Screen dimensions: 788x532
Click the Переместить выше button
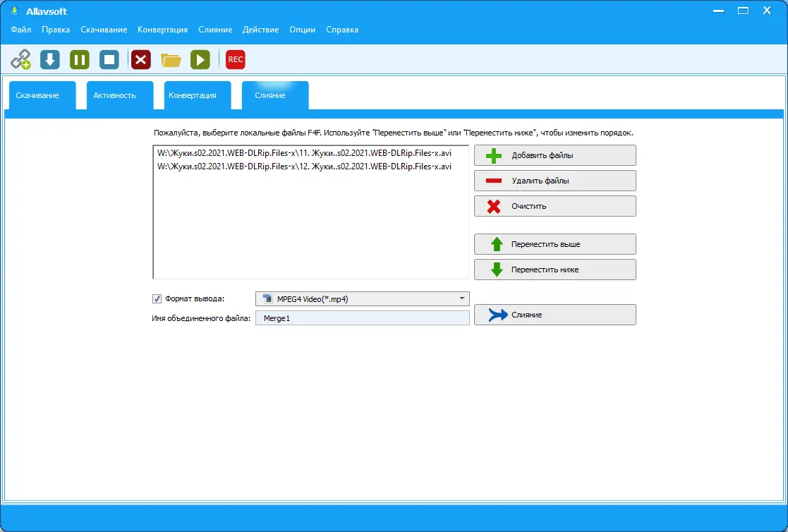click(x=554, y=244)
